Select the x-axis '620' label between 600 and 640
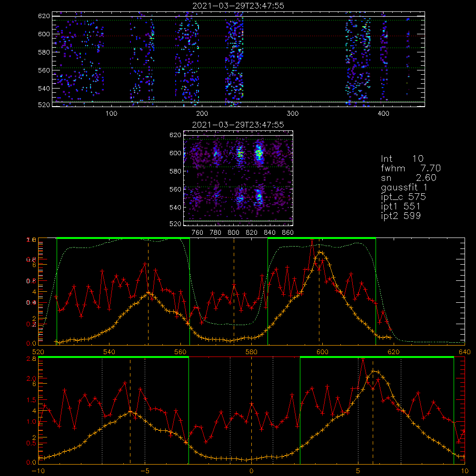Image resolution: width=476 pixels, height=476 pixels. pyautogui.click(x=394, y=352)
